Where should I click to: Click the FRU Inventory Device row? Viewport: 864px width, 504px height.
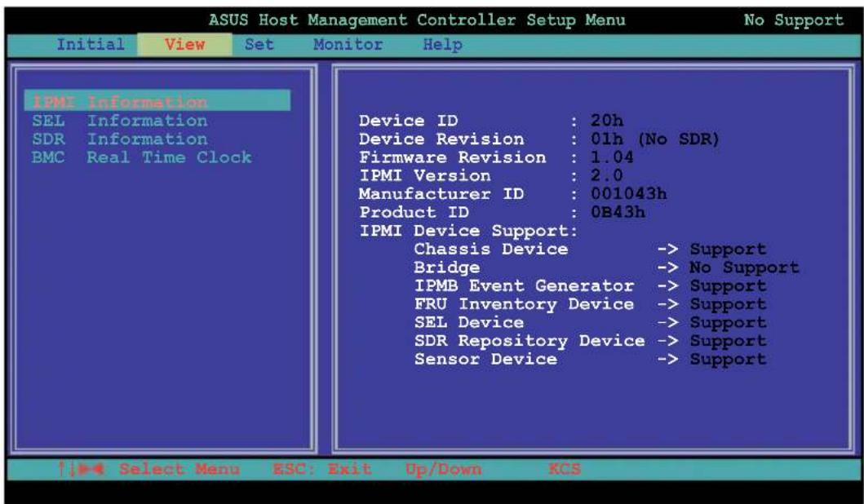(x=590, y=304)
